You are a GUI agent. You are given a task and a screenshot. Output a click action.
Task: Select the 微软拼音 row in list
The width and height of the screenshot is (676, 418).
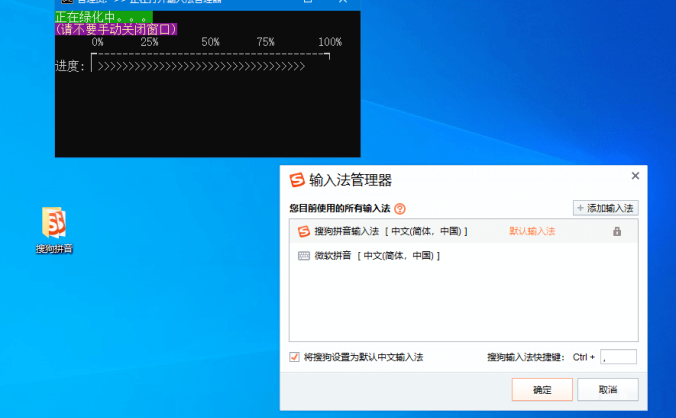coord(463,256)
